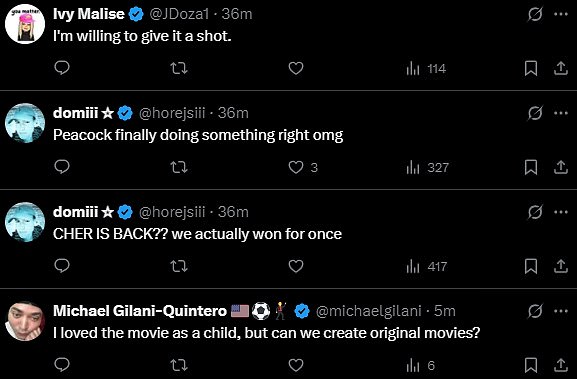577x379 pixels.
Task: Bookmark Ivy Malise's tweet
Action: coord(531,68)
